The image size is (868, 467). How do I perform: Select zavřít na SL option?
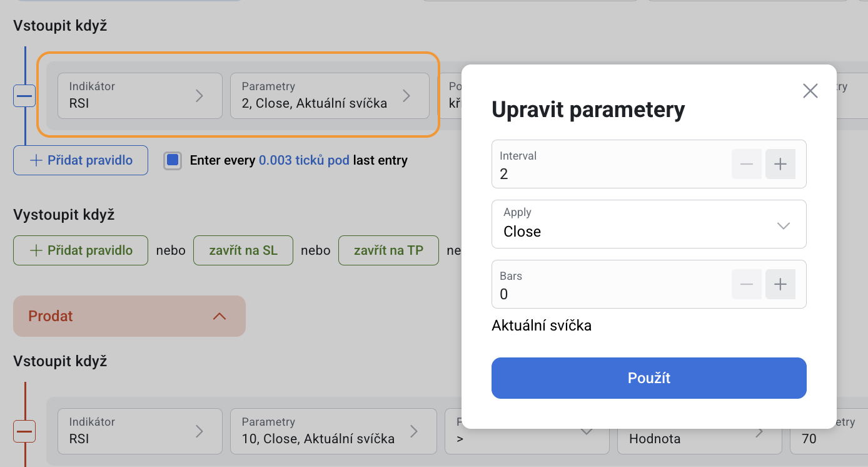pos(243,250)
